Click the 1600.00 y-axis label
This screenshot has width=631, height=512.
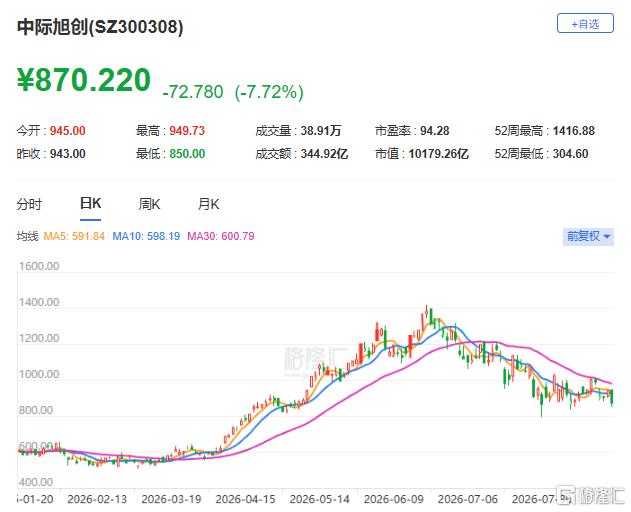39,266
